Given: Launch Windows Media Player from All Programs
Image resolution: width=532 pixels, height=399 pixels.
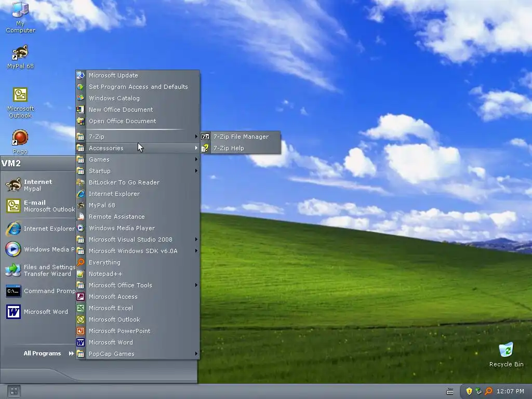Looking at the screenshot, I should [x=138, y=228].
